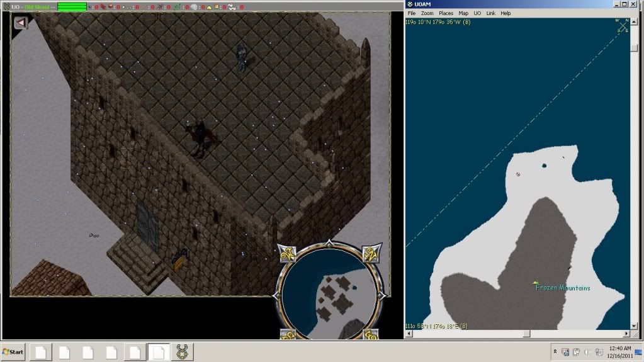This screenshot has width=644, height=362.
Task: Click the compass rose in UOAM map corner
Action: [x=623, y=25]
